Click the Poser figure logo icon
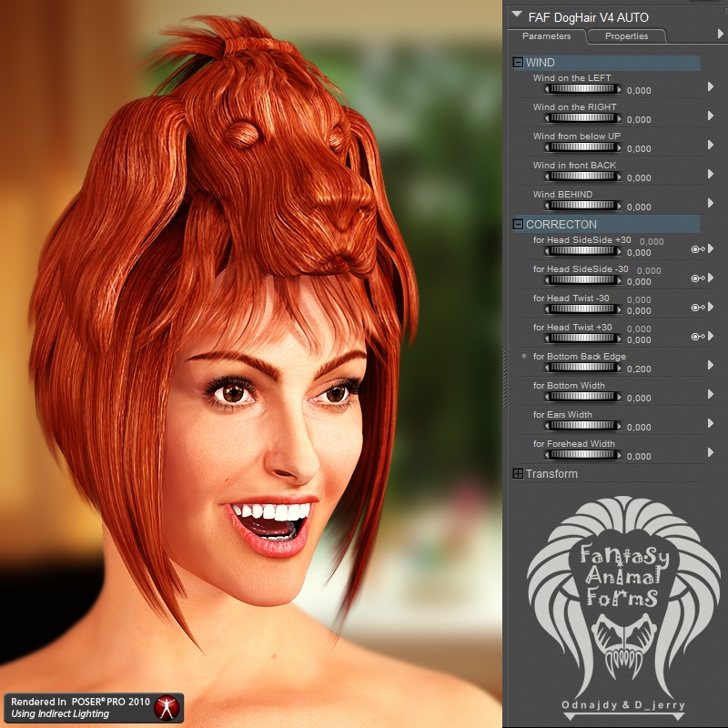 167,707
